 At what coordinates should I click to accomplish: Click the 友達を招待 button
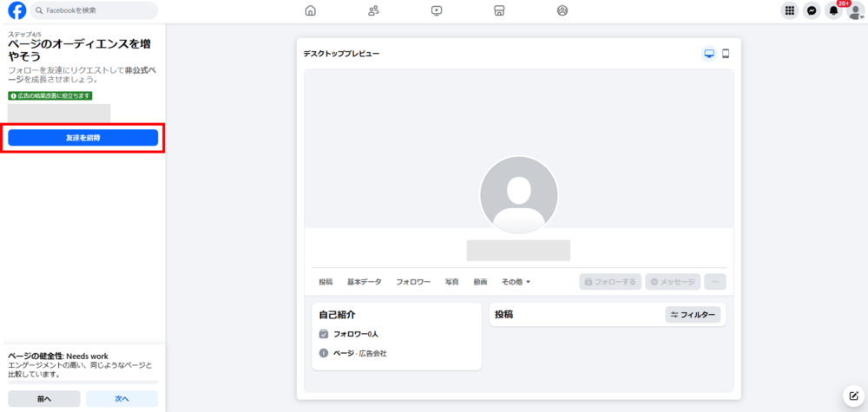(83, 138)
